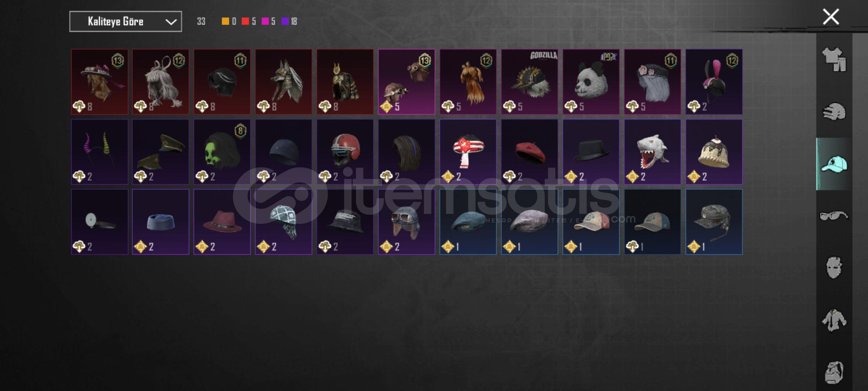Filter by purple quality count 18
Image resolution: width=868 pixels, height=391 pixels.
289,21
